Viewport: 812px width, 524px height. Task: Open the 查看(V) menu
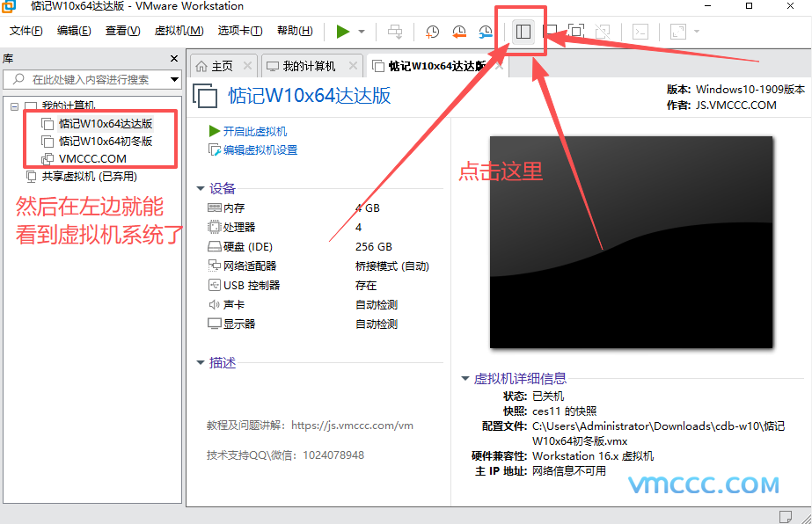[x=122, y=31]
